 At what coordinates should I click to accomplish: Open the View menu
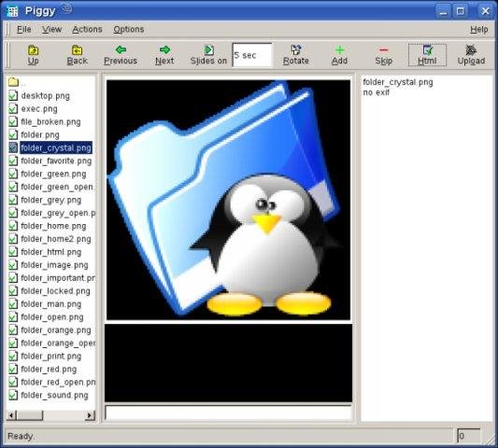[51, 29]
